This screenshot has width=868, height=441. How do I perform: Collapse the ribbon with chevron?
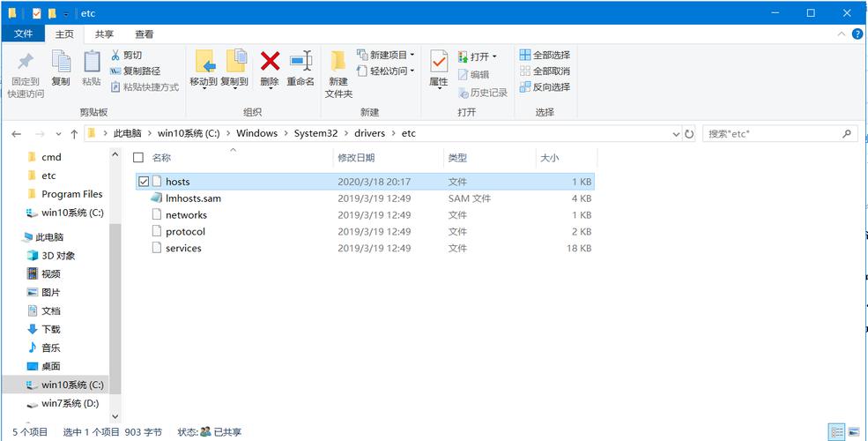pyautogui.click(x=842, y=34)
